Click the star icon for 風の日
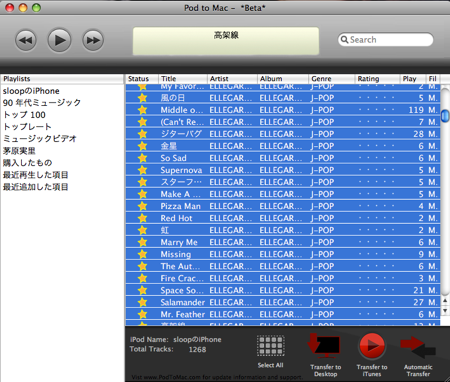The image size is (450, 382). (x=143, y=98)
